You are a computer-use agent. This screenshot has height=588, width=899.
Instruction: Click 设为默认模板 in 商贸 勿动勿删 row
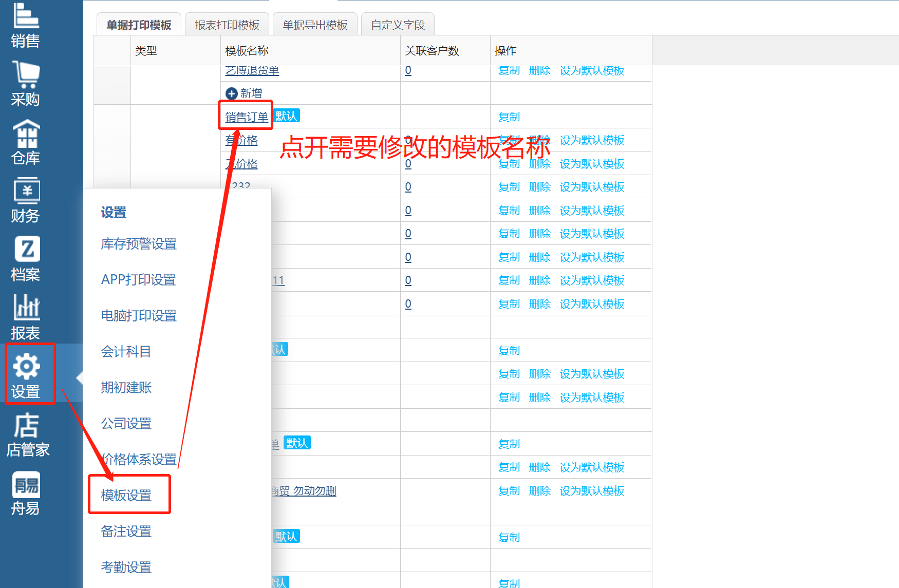[x=592, y=491]
